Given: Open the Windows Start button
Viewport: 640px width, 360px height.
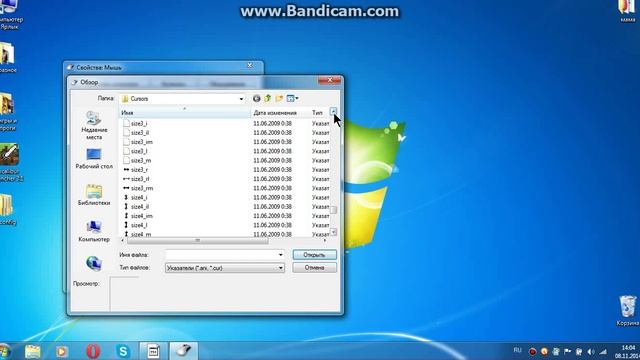Looking at the screenshot, I should 4,351.
